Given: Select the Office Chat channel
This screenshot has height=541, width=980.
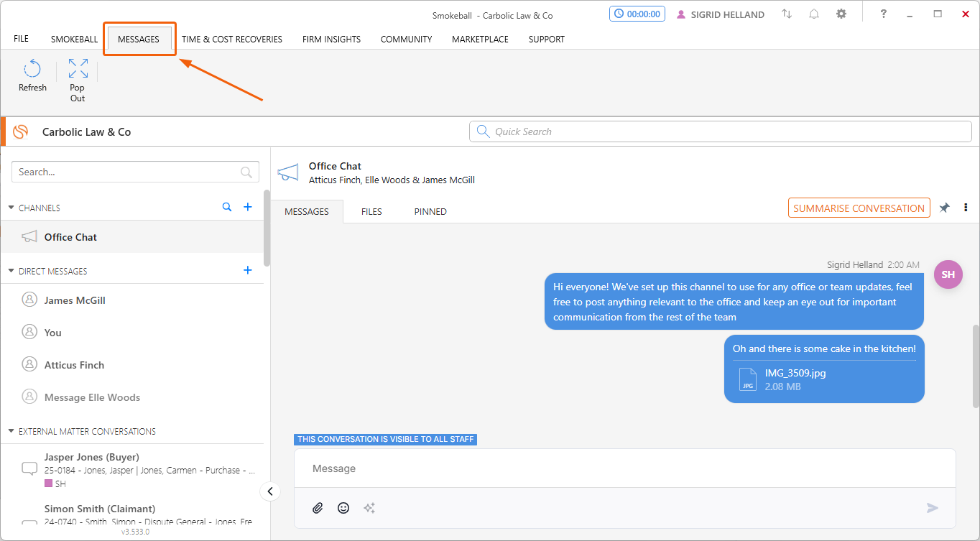Looking at the screenshot, I should pos(132,237).
